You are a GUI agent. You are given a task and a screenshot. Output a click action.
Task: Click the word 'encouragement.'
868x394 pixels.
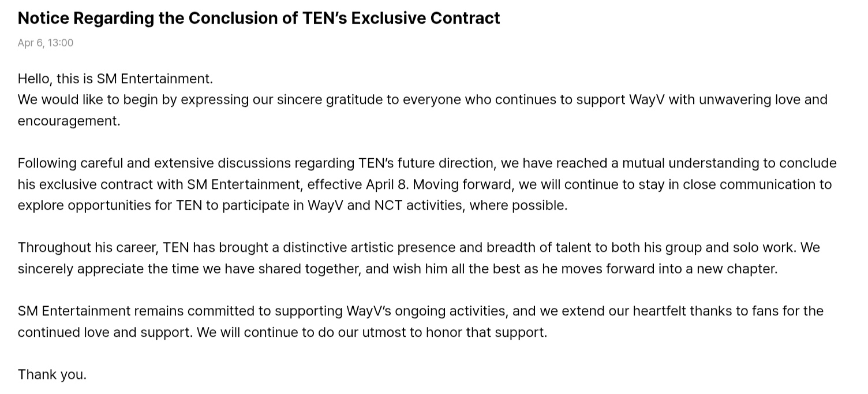(x=69, y=121)
